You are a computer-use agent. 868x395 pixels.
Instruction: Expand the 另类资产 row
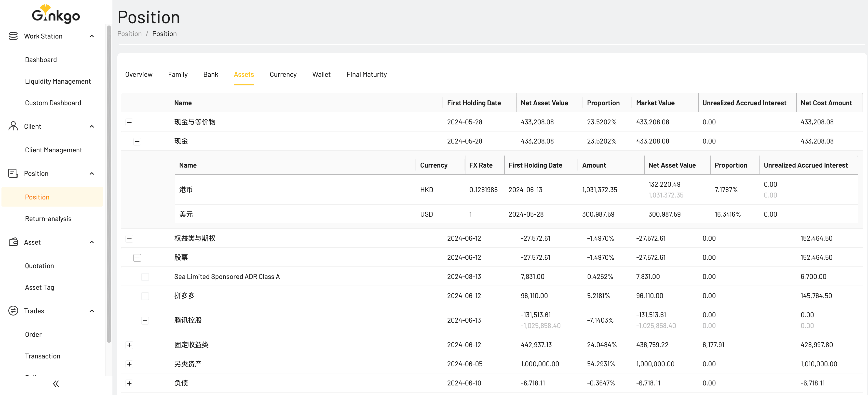(129, 364)
